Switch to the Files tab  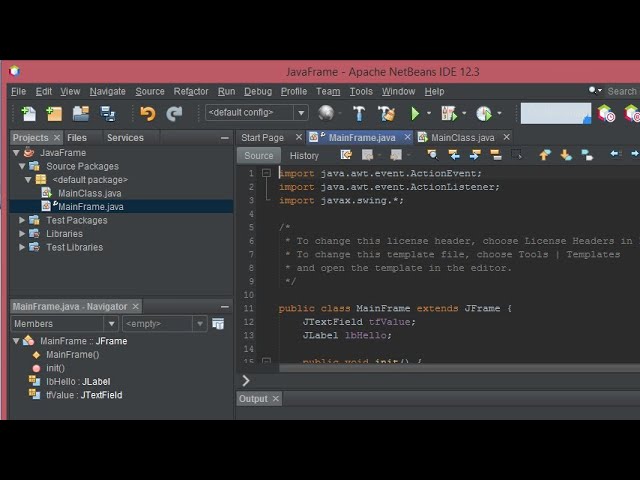(77, 138)
